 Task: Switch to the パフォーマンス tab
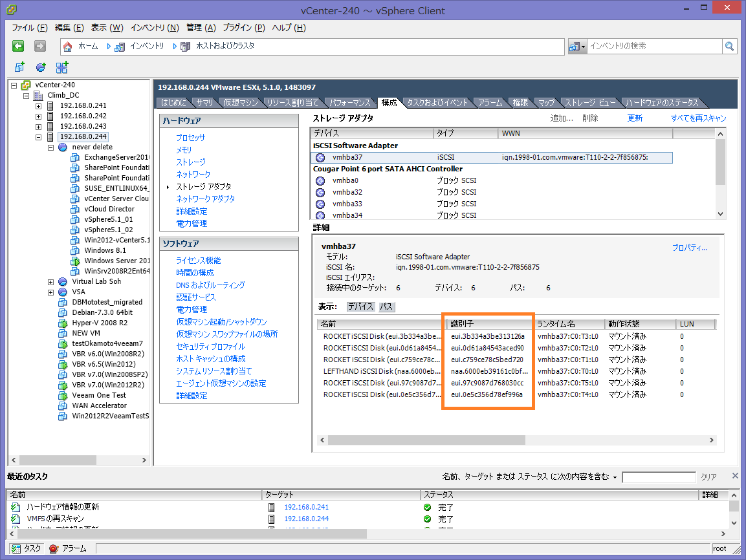[x=350, y=103]
